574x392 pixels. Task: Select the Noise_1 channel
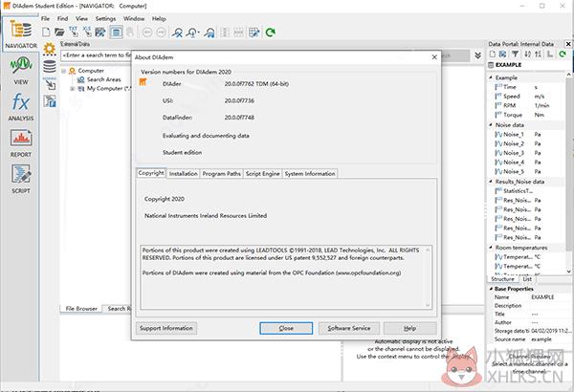coord(513,134)
